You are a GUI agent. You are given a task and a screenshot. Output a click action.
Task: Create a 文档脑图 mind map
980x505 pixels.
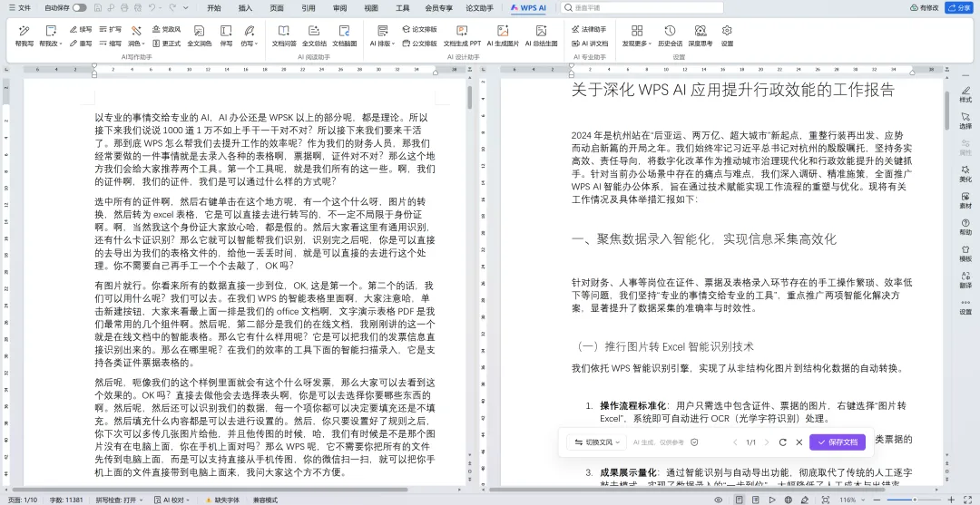tap(344, 35)
